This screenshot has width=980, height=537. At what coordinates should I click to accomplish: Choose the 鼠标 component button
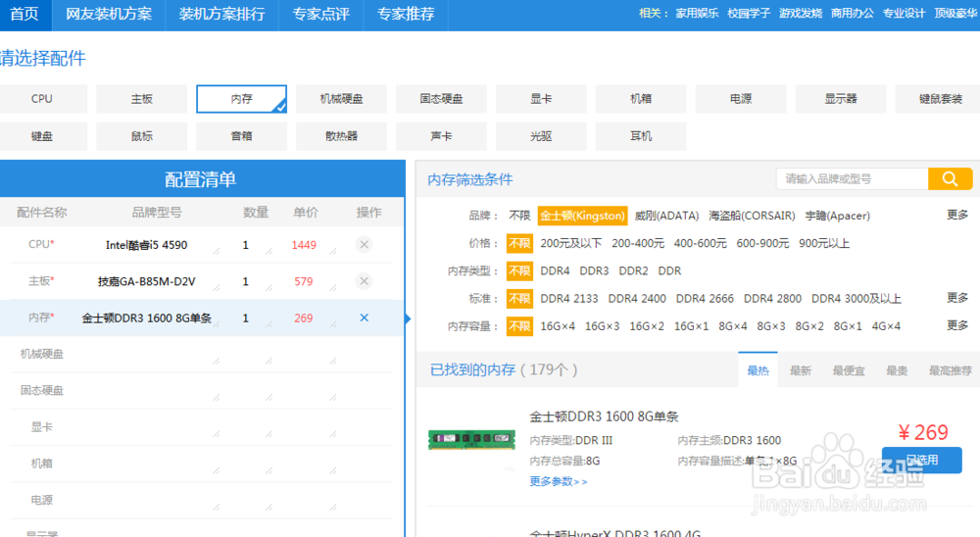coord(142,136)
